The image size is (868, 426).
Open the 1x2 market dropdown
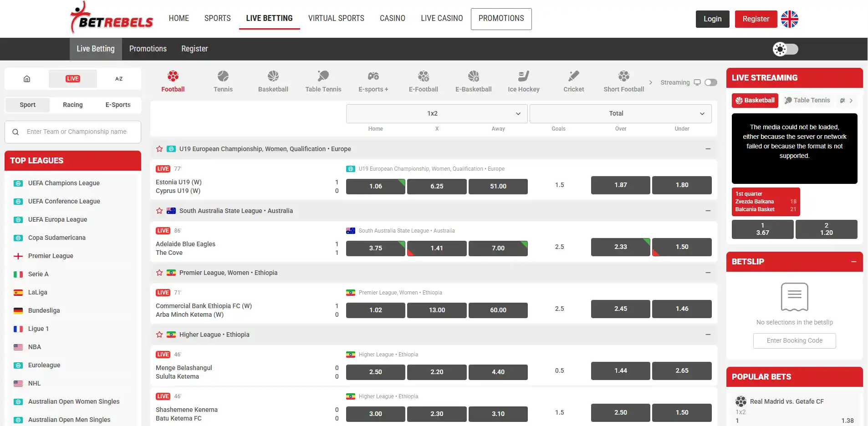click(437, 114)
